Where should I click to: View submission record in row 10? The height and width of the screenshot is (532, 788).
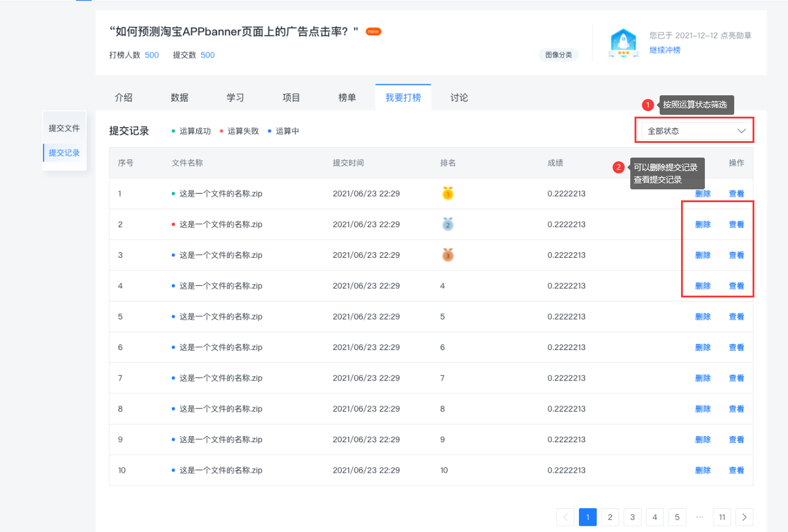737,470
